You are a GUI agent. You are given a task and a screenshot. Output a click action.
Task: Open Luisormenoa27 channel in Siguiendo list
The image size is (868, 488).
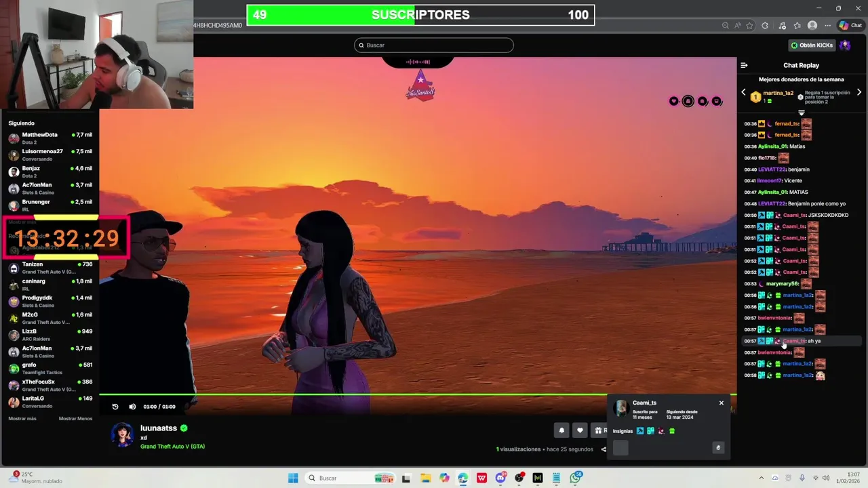coord(50,155)
